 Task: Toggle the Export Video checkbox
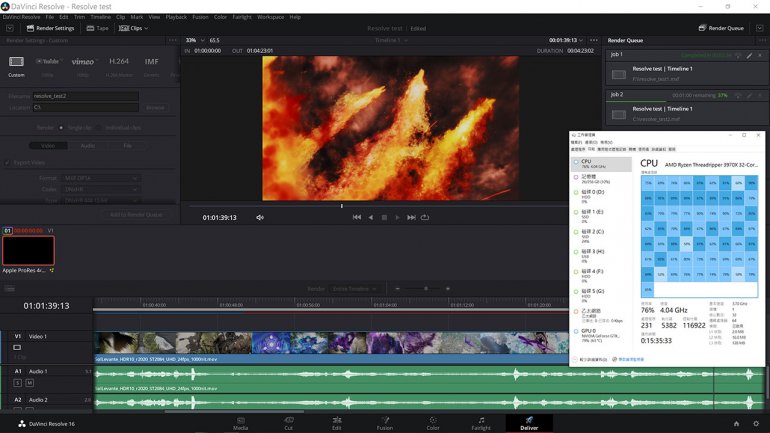(x=8, y=162)
